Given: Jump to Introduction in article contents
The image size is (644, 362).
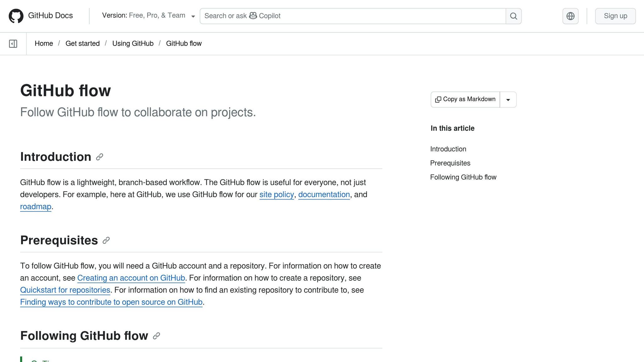Looking at the screenshot, I should click(448, 149).
